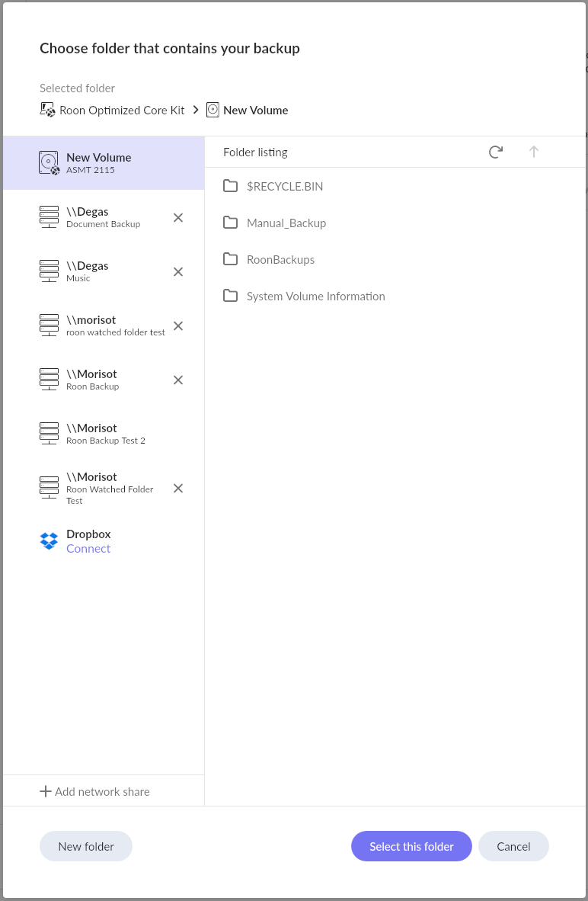Click Roon Optimized Core Kit breadcrumb
The image size is (588, 901).
pyautogui.click(x=122, y=110)
